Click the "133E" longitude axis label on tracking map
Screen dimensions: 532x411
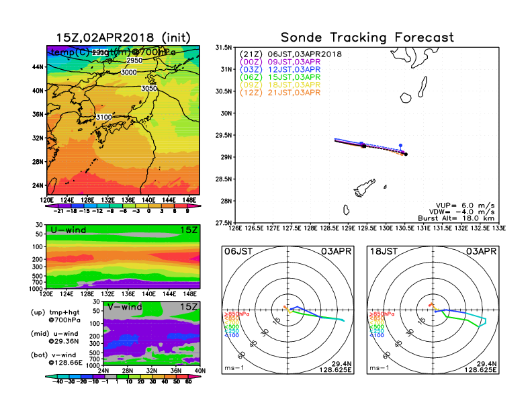click(x=500, y=228)
